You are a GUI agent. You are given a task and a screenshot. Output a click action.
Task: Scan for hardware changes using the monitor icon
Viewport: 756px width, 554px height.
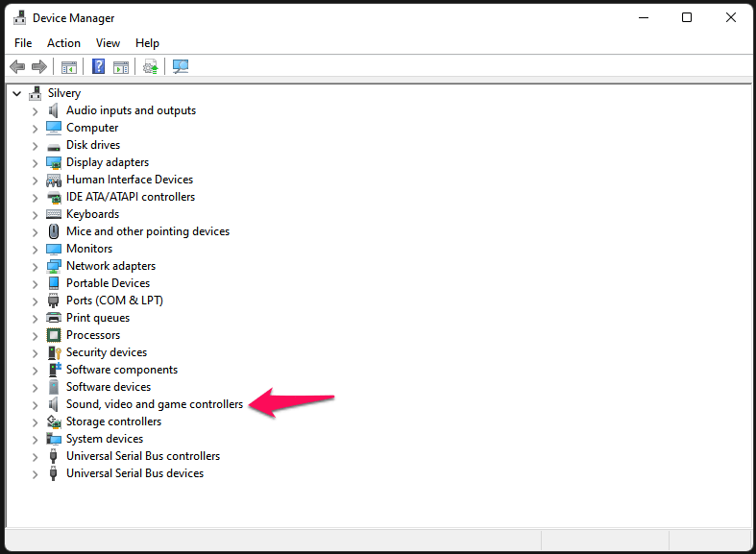pos(181,66)
